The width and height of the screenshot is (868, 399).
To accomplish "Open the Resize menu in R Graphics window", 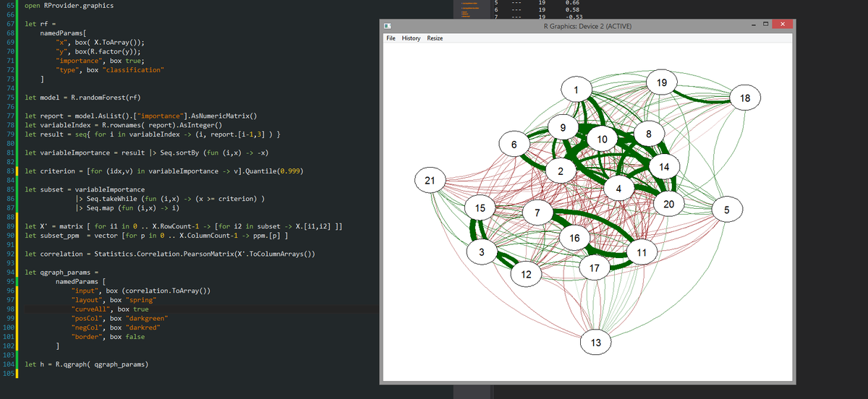I will (x=435, y=38).
